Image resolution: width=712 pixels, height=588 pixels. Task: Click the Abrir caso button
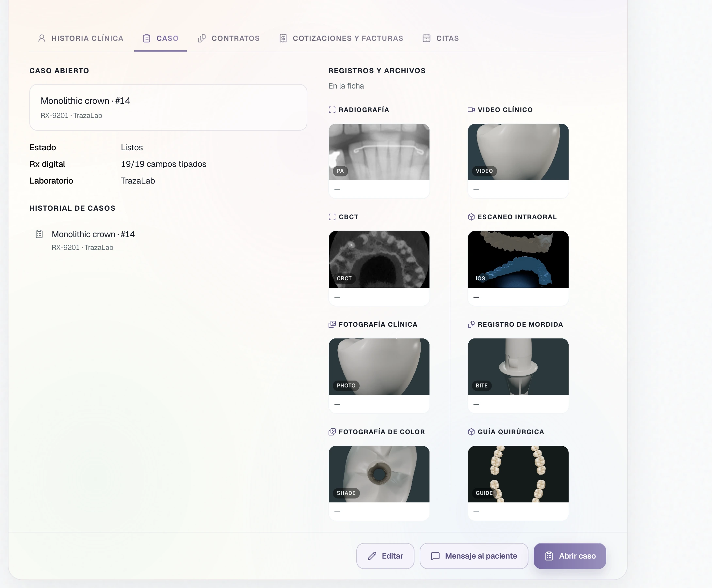coord(570,556)
